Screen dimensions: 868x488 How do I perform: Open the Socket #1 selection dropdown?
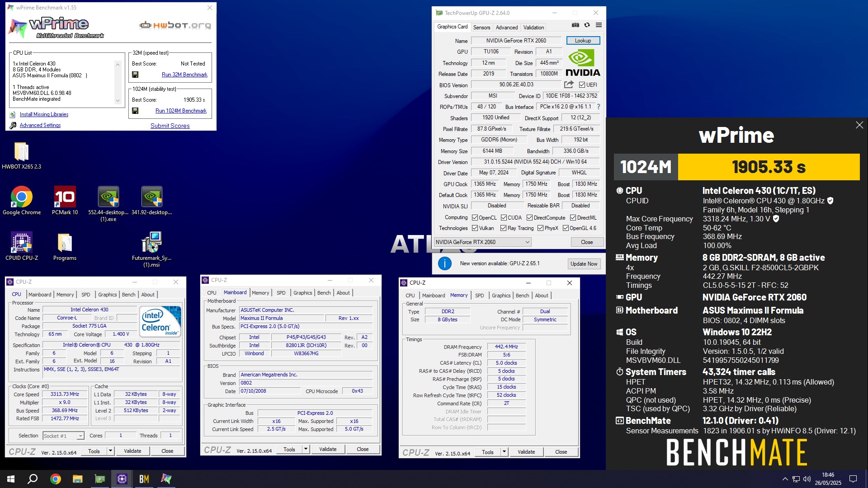[x=63, y=436]
